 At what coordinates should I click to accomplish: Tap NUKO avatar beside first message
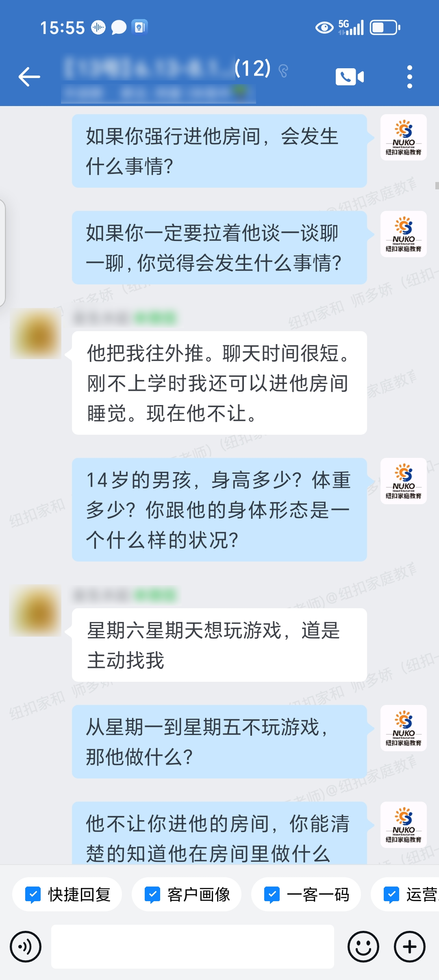pyautogui.click(x=404, y=137)
